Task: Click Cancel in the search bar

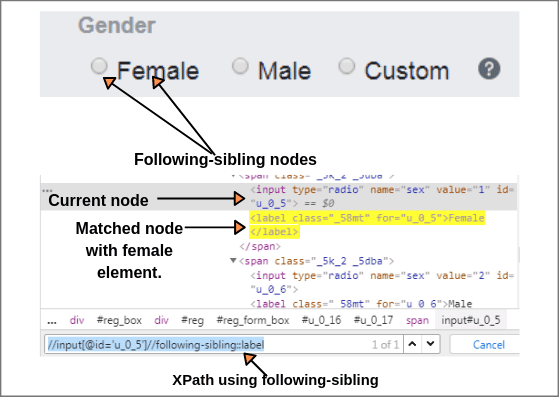Action: [x=488, y=345]
